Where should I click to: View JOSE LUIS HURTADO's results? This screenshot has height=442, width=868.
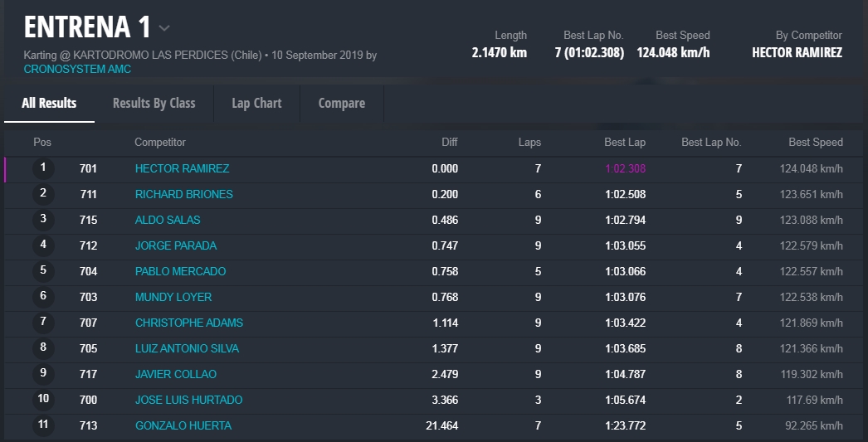pyautogui.click(x=188, y=400)
